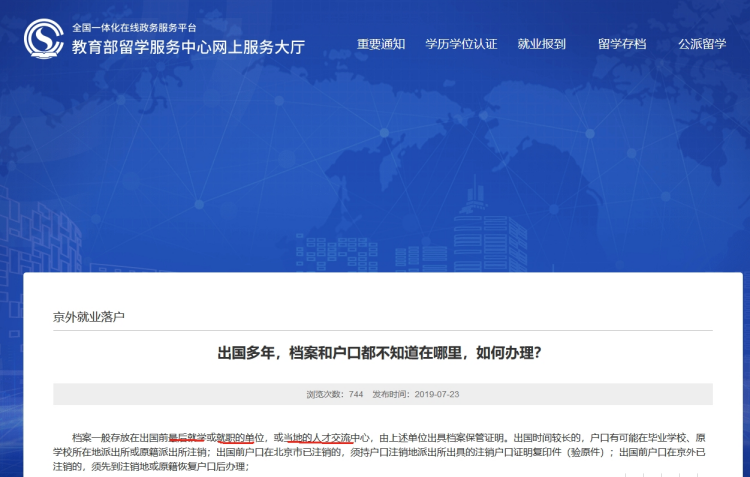This screenshot has height=477, width=750.
Task: Click the article title about 档案和户口
Action: click(x=379, y=353)
